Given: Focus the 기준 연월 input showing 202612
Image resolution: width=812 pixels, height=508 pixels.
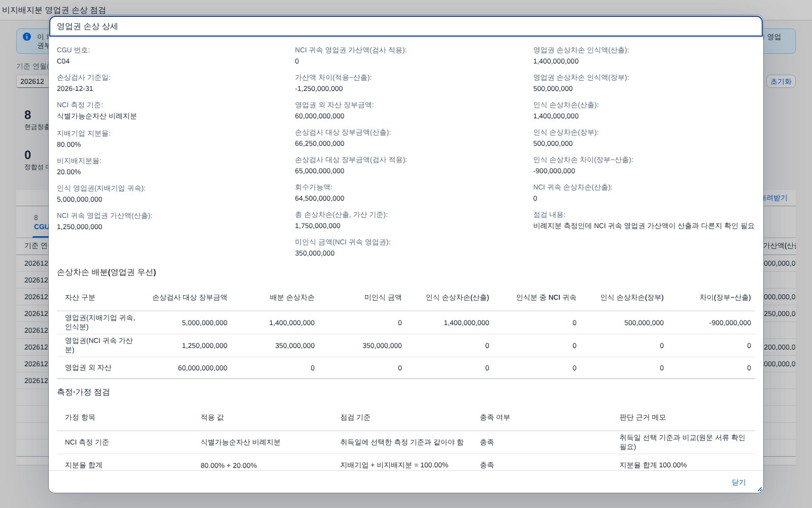Looking at the screenshot, I should coord(33,81).
